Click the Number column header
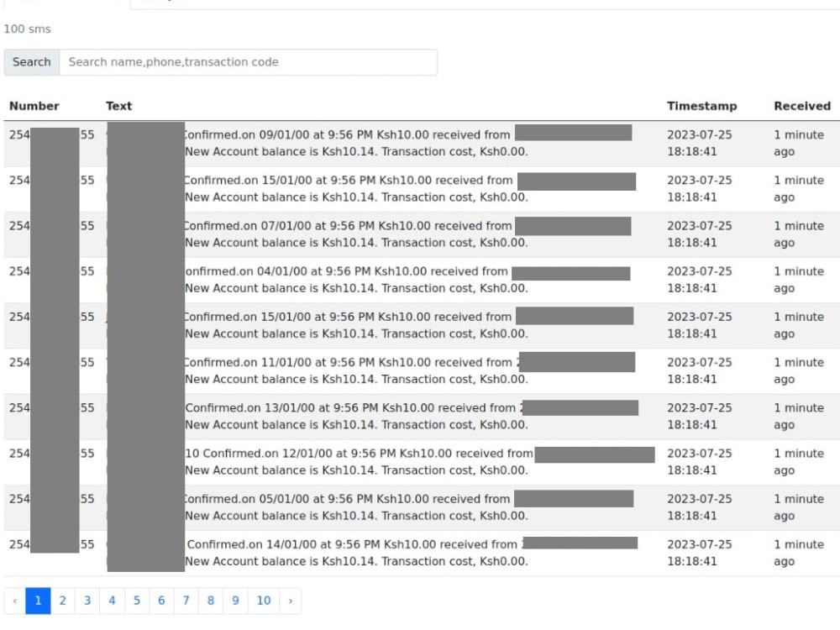This screenshot has width=840, height=630. [34, 106]
